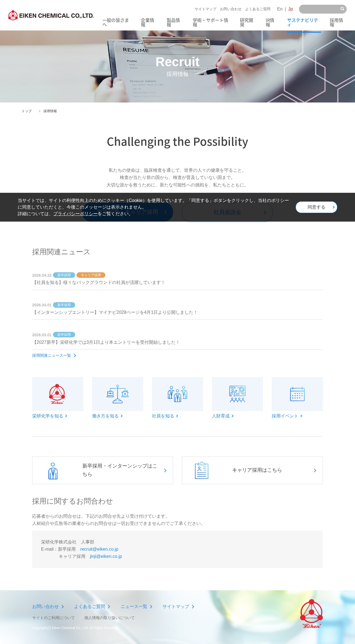This screenshot has width=355, height=644.
Task: Click キャリア採用はこちら banner text
Action: coord(257,470)
